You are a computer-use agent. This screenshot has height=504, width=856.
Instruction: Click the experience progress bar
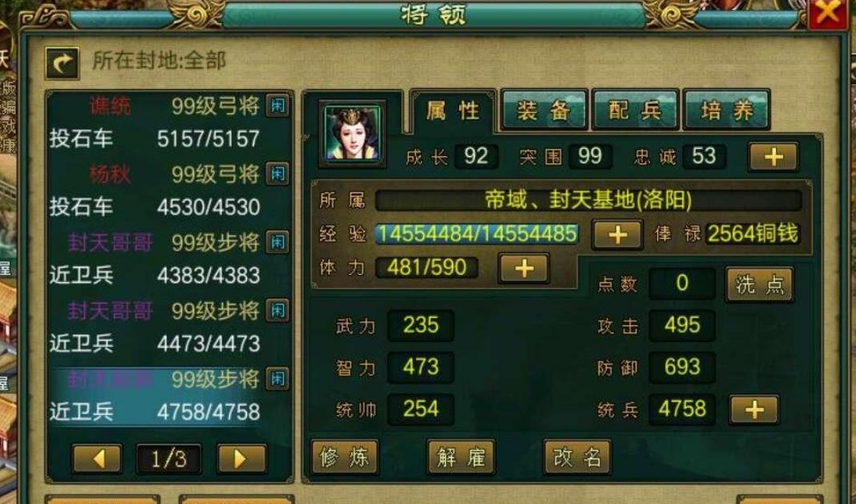477,234
